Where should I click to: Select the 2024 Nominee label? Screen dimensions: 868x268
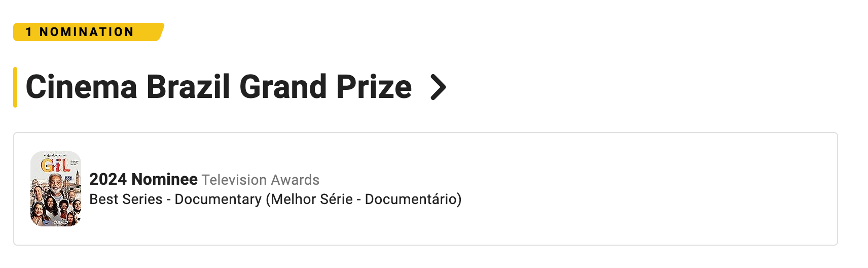click(143, 179)
